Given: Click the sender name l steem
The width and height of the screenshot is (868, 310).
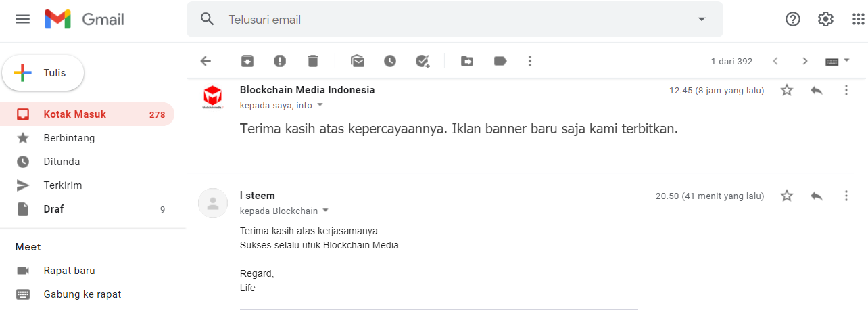Looking at the screenshot, I should tap(258, 196).
